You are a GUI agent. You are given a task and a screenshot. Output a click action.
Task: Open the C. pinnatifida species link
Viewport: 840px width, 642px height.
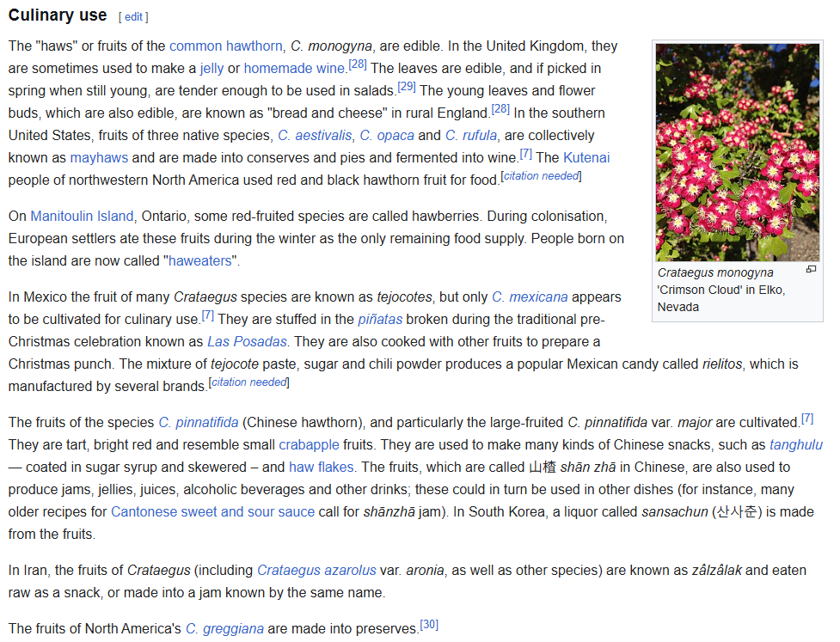tap(199, 423)
